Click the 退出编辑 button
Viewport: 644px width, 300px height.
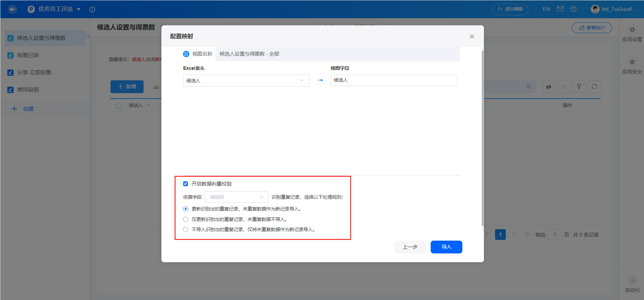510,9
